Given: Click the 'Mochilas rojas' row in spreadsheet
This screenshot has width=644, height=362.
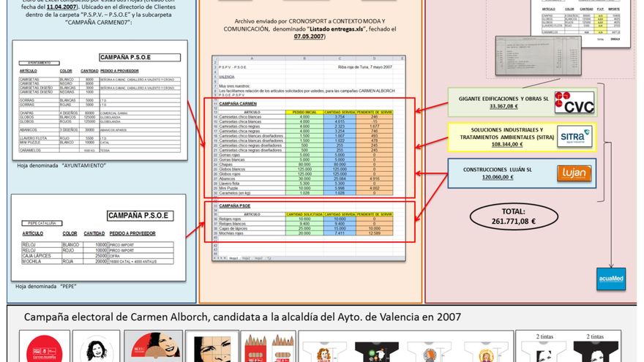Looking at the screenshot, I should click(306, 233).
